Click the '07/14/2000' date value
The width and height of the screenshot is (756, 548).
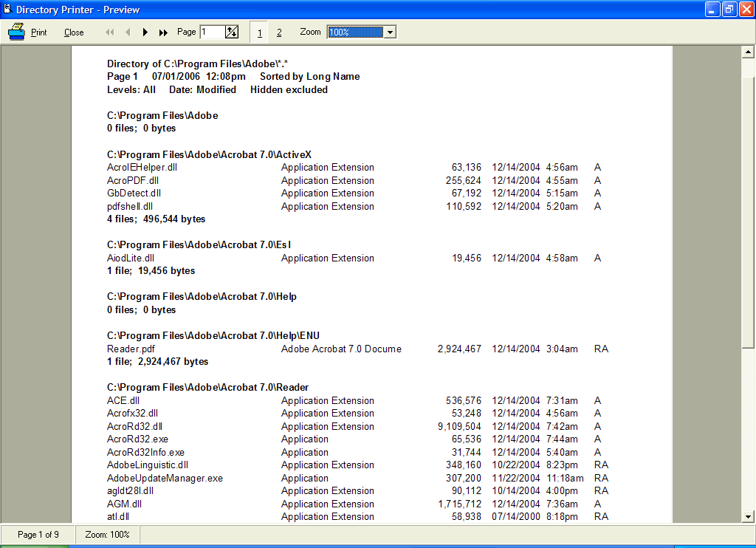516,517
